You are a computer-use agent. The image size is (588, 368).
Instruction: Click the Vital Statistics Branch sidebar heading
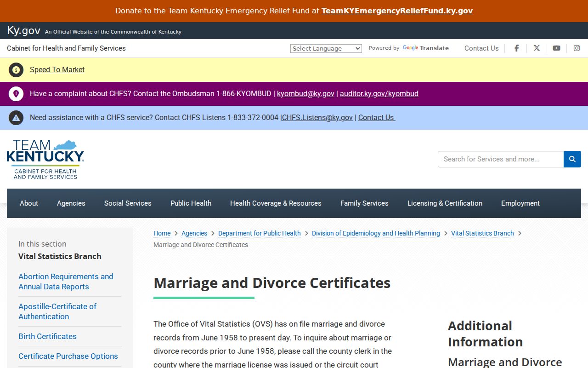pos(60,256)
